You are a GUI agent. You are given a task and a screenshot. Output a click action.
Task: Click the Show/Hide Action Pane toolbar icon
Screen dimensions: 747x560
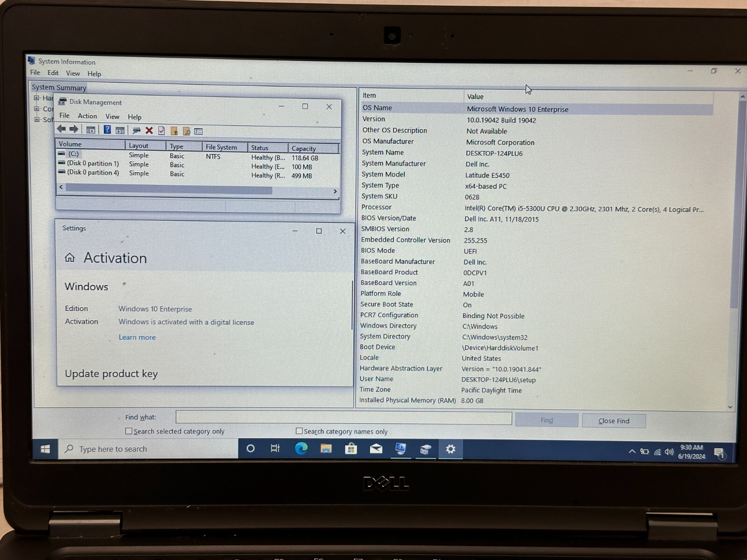click(120, 131)
